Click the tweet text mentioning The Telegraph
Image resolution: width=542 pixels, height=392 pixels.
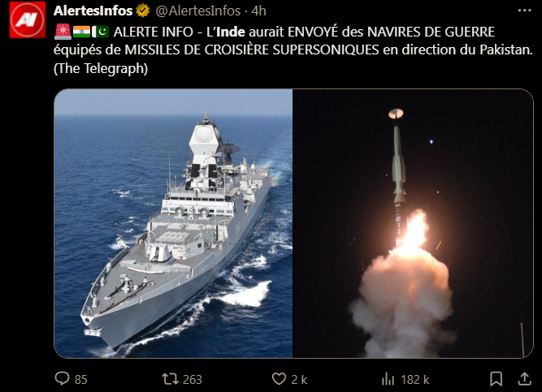click(x=101, y=68)
